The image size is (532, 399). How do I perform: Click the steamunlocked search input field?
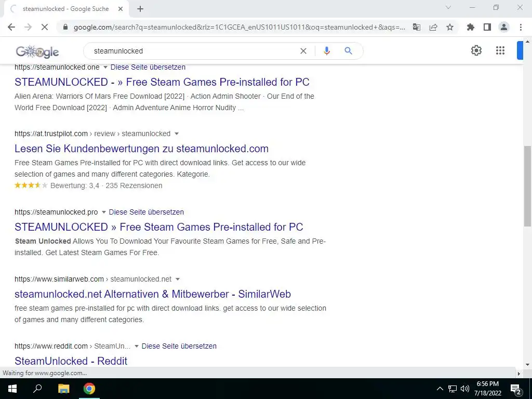pos(193,51)
